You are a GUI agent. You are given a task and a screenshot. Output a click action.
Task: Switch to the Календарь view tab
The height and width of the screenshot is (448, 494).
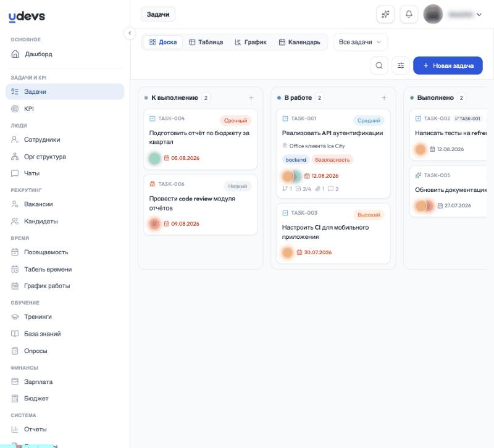[299, 42]
